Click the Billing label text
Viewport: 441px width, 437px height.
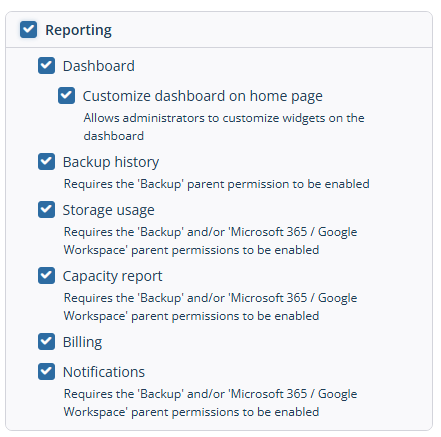(82, 343)
